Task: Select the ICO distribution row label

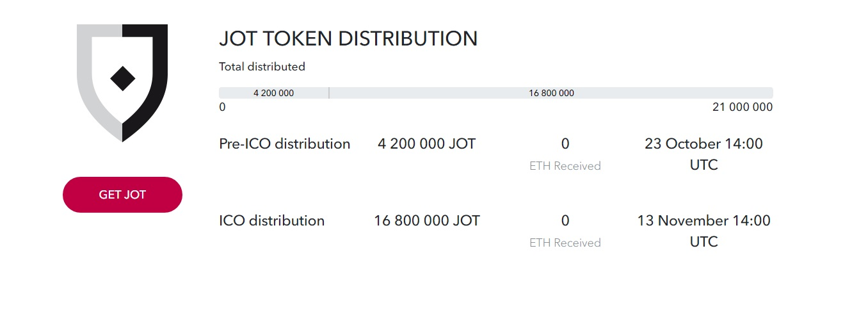Action: 272,220
